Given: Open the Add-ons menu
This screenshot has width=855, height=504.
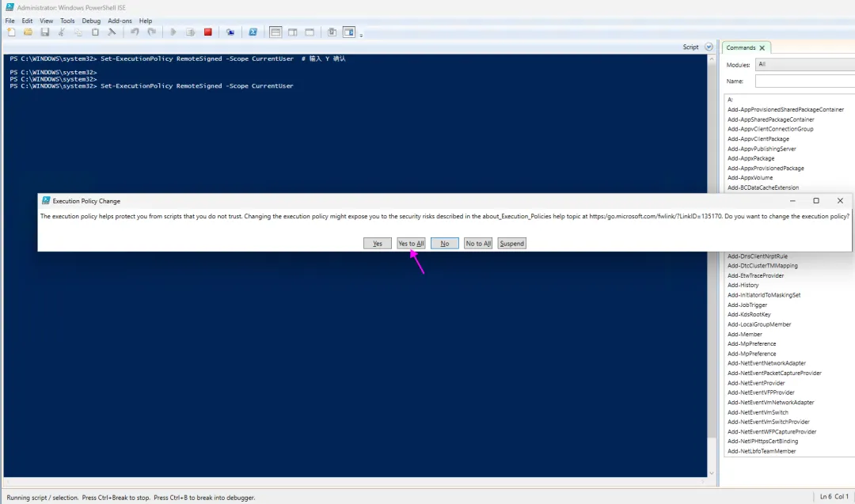Looking at the screenshot, I should [x=120, y=21].
